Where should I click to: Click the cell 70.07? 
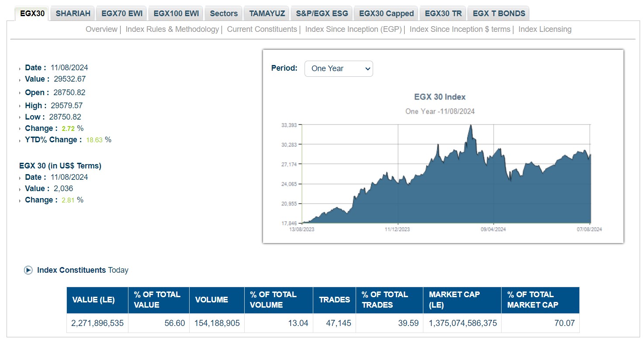pos(540,323)
